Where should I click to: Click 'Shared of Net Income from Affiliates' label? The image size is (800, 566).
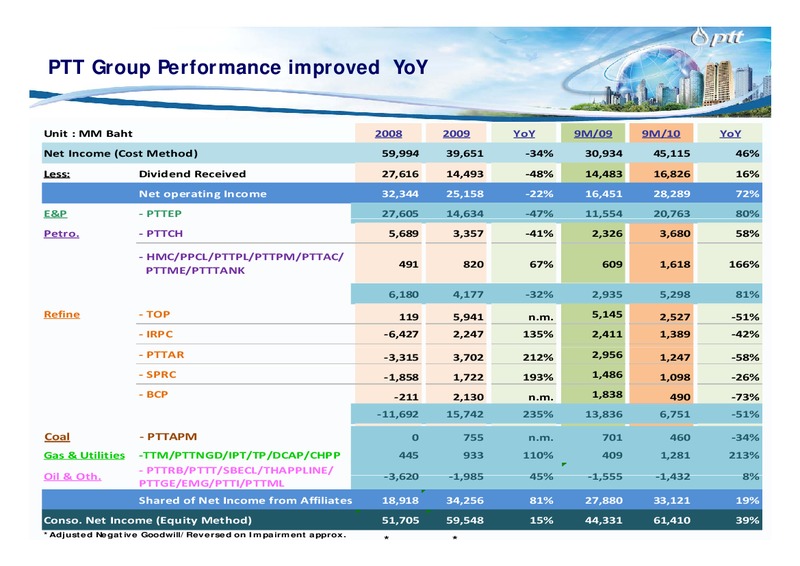(245, 501)
